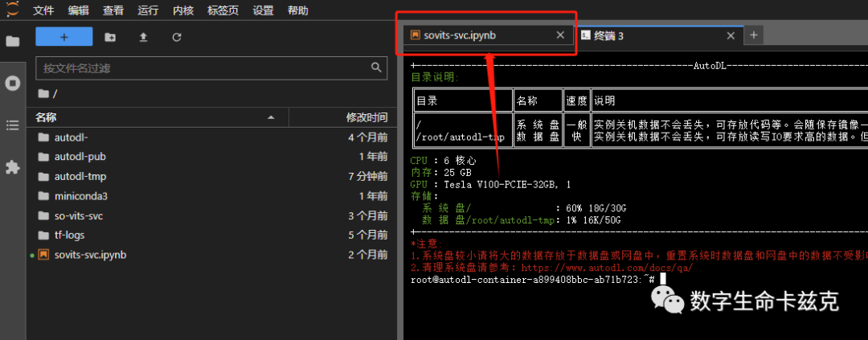Click '7 分钟前' modified time of autodl-tmp
This screenshot has height=340, width=868.
367,177
